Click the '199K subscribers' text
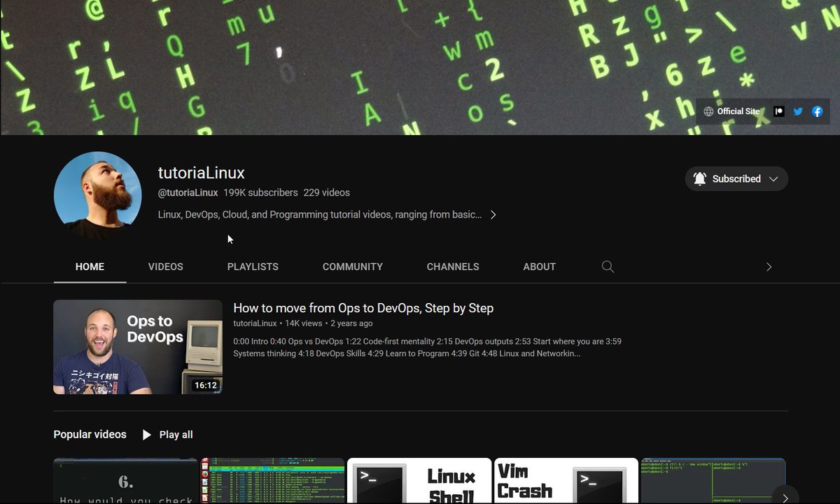The height and width of the screenshot is (504, 840). click(x=260, y=192)
